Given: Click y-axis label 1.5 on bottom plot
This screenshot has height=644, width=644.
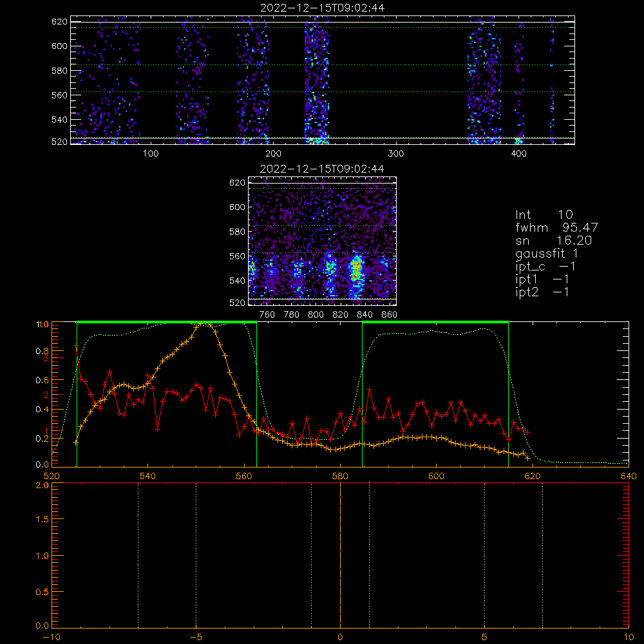Looking at the screenshot, I should tap(43, 519).
